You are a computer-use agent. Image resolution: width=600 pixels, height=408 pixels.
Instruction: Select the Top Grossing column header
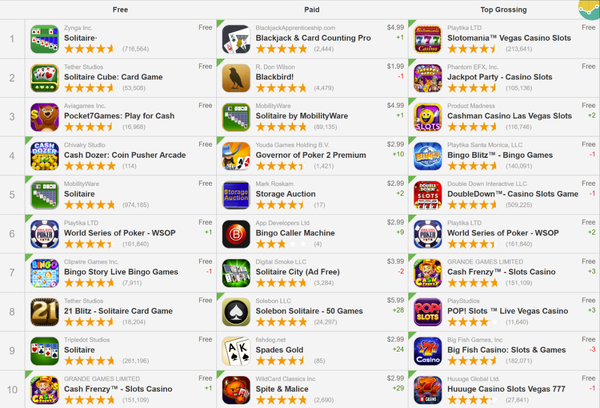[x=504, y=10]
